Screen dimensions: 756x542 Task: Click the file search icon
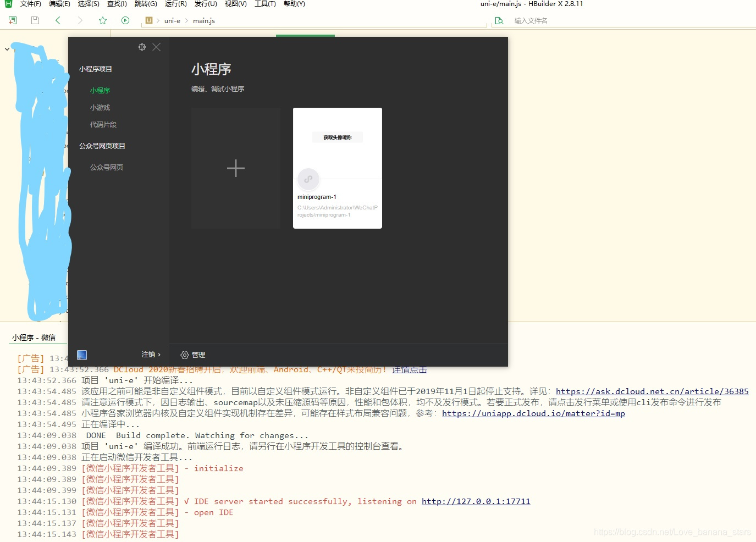pos(499,20)
